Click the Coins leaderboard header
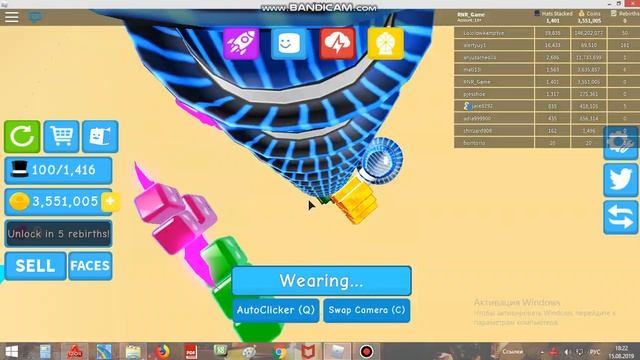 pyautogui.click(x=590, y=13)
